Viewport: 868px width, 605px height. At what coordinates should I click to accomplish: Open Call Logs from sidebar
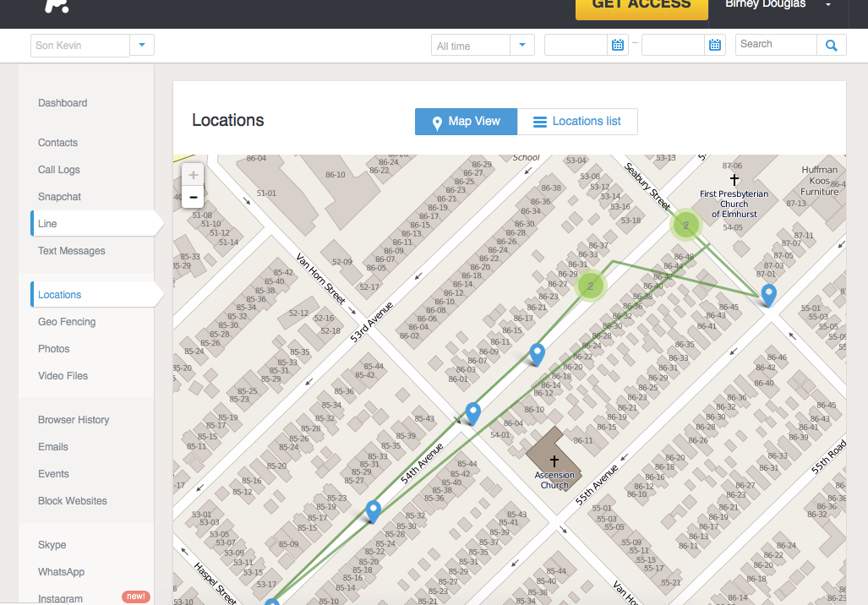click(59, 170)
